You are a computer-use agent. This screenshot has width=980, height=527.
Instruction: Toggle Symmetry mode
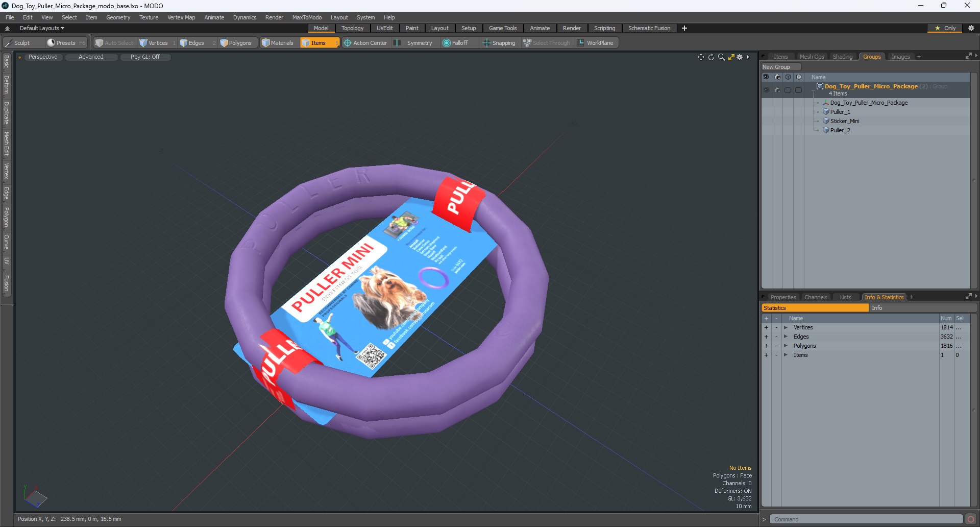(414, 43)
